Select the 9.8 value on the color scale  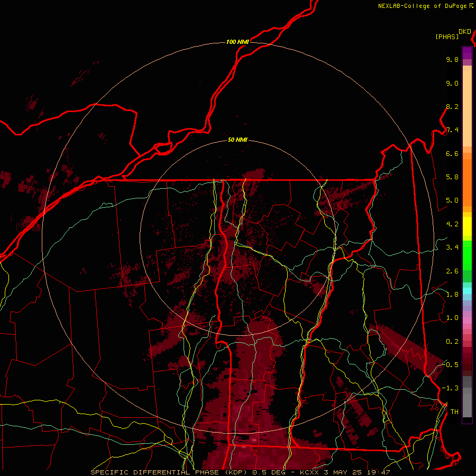(x=452, y=59)
